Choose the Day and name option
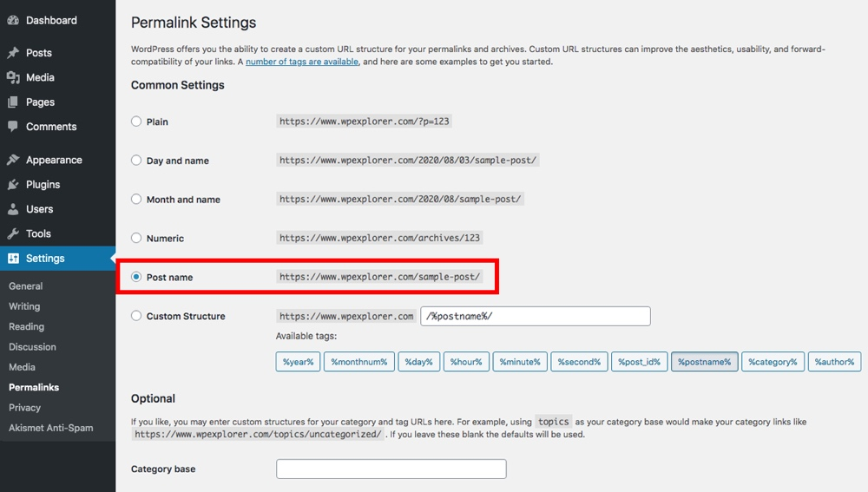868x492 pixels. pyautogui.click(x=136, y=161)
